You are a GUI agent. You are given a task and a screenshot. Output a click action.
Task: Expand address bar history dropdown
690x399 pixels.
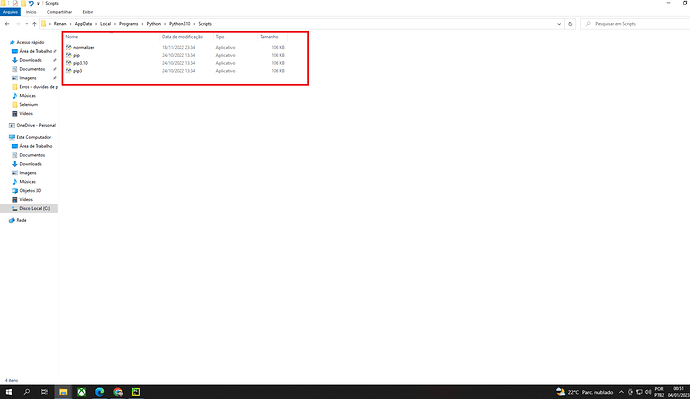(559, 24)
